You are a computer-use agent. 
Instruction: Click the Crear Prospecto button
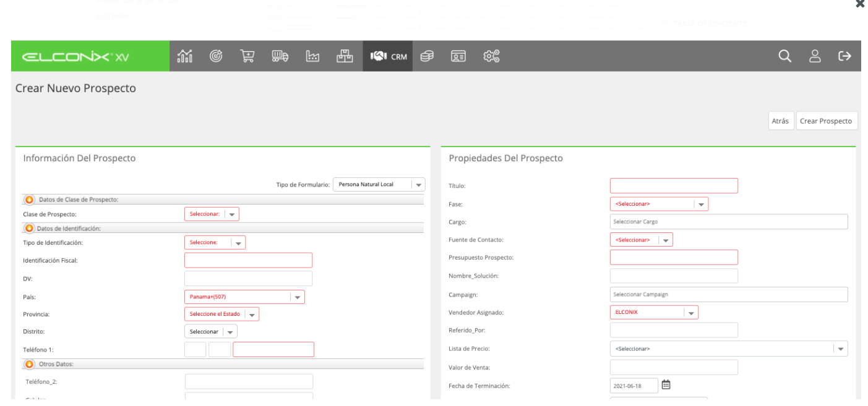[826, 121]
